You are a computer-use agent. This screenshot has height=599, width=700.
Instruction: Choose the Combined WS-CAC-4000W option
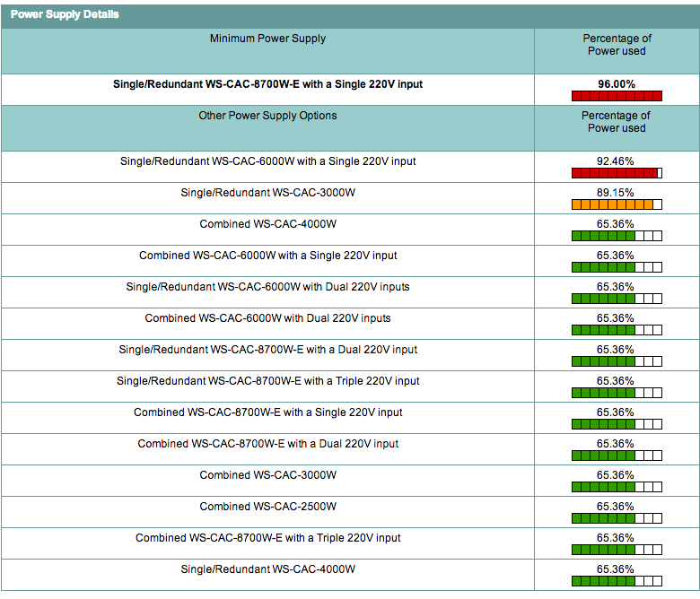pyautogui.click(x=267, y=224)
